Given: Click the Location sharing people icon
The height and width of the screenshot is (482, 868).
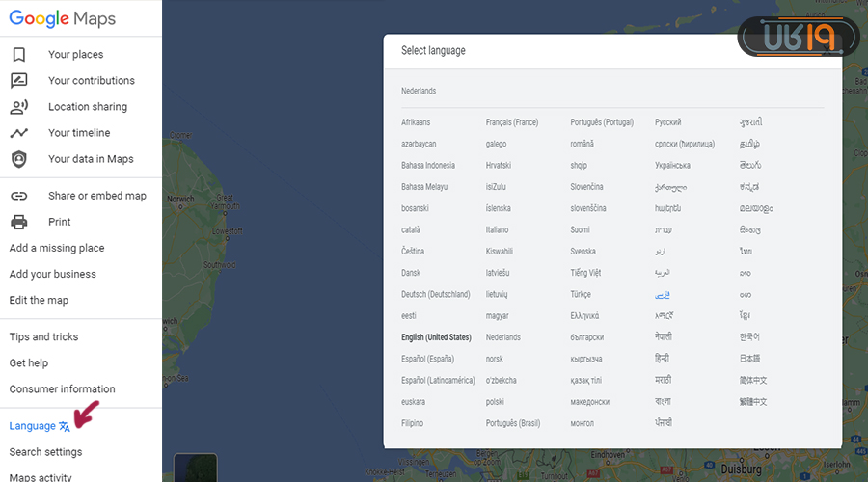Looking at the screenshot, I should coord(18,107).
